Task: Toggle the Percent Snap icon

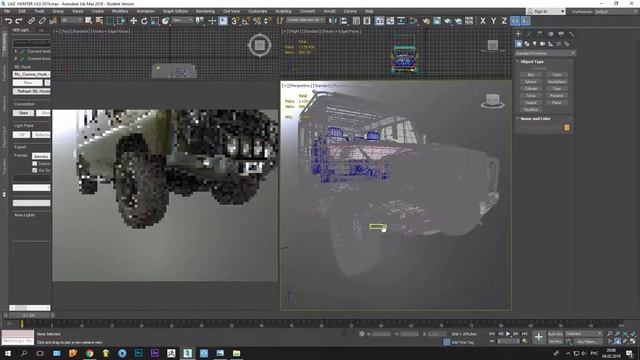Action: tap(257, 21)
